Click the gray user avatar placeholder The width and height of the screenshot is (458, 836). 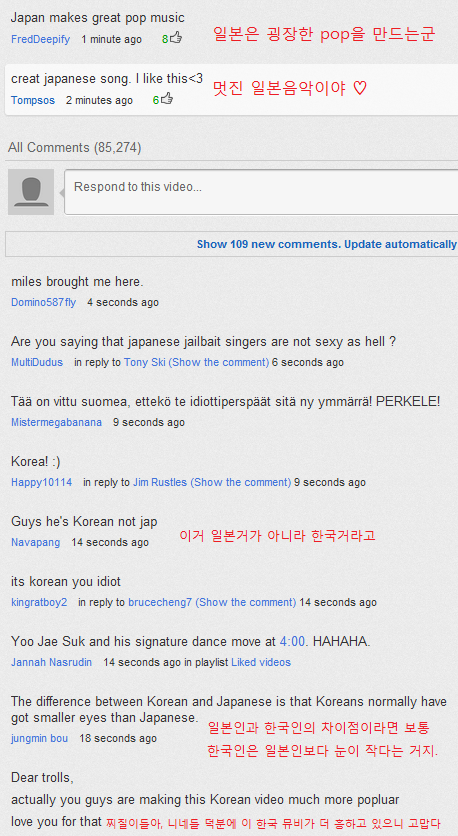(x=31, y=192)
